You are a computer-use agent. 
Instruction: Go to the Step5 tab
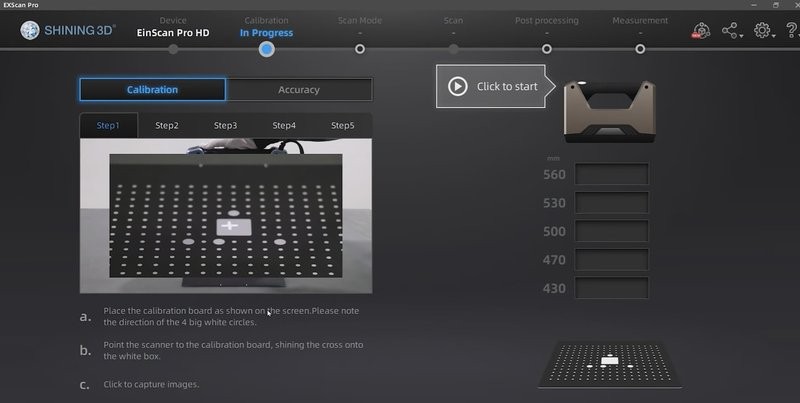[343, 126]
